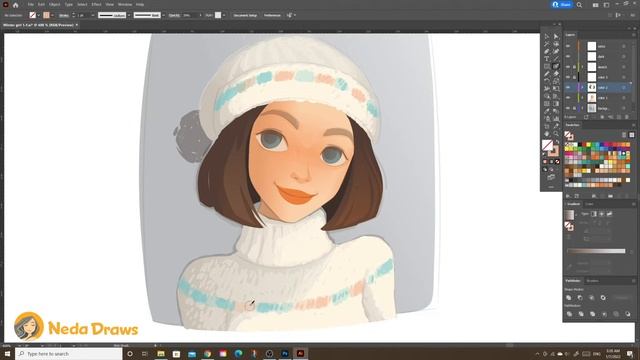This screenshot has height=360, width=640.
Task: Select the Gradient tool in toolbar
Action: tap(556, 104)
